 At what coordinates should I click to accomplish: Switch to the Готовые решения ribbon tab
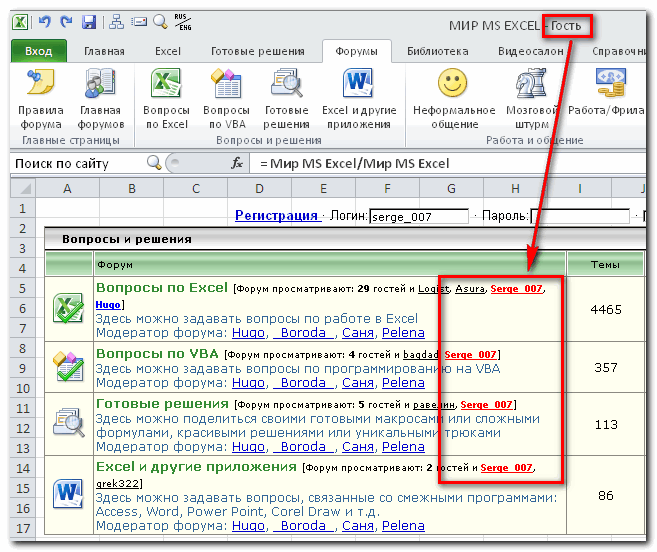point(258,51)
